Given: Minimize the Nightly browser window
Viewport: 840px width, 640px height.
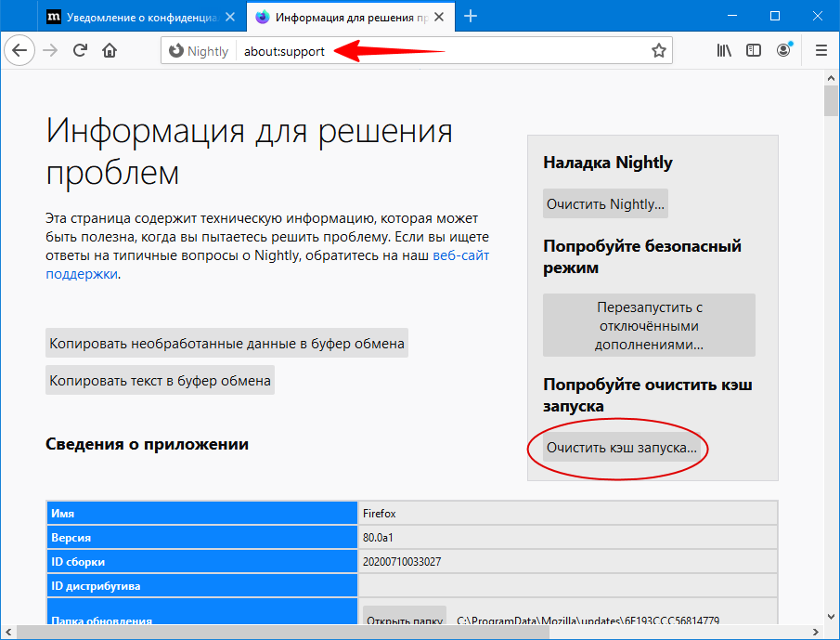Looking at the screenshot, I should click(x=732, y=16).
